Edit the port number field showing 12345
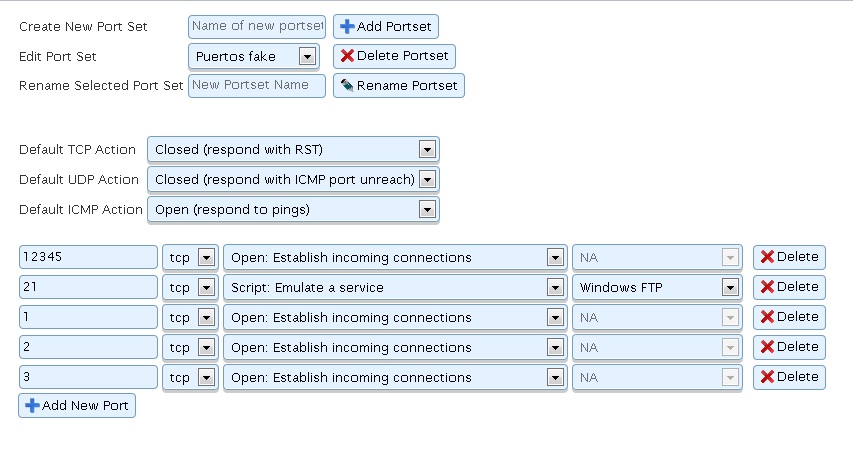 (x=88, y=258)
